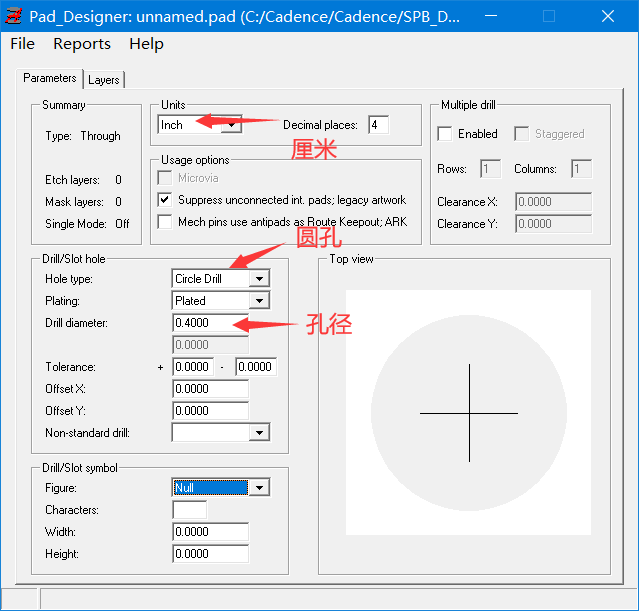This screenshot has height=611, width=639.
Task: Select the Parameters tab
Action: tap(50, 78)
